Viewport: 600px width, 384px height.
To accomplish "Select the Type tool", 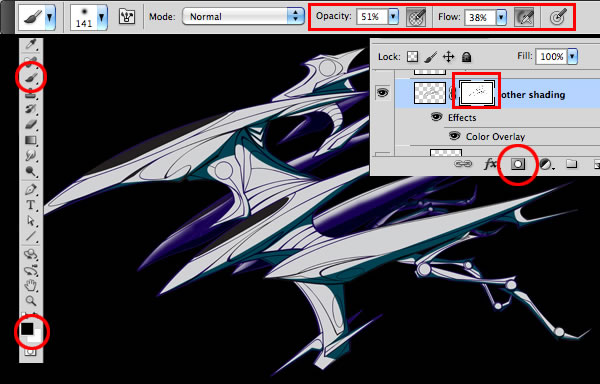I will tap(31, 205).
